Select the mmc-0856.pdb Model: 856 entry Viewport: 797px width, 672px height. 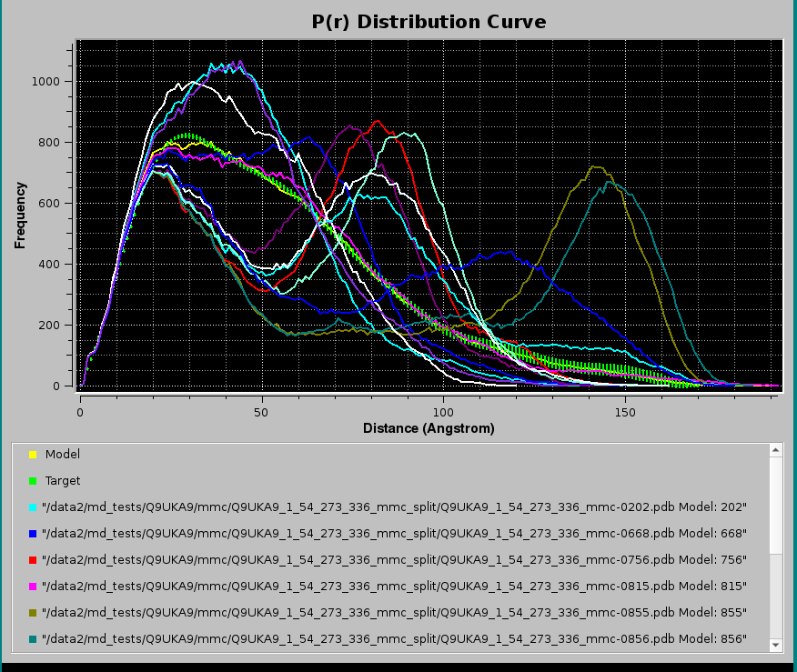click(x=396, y=640)
